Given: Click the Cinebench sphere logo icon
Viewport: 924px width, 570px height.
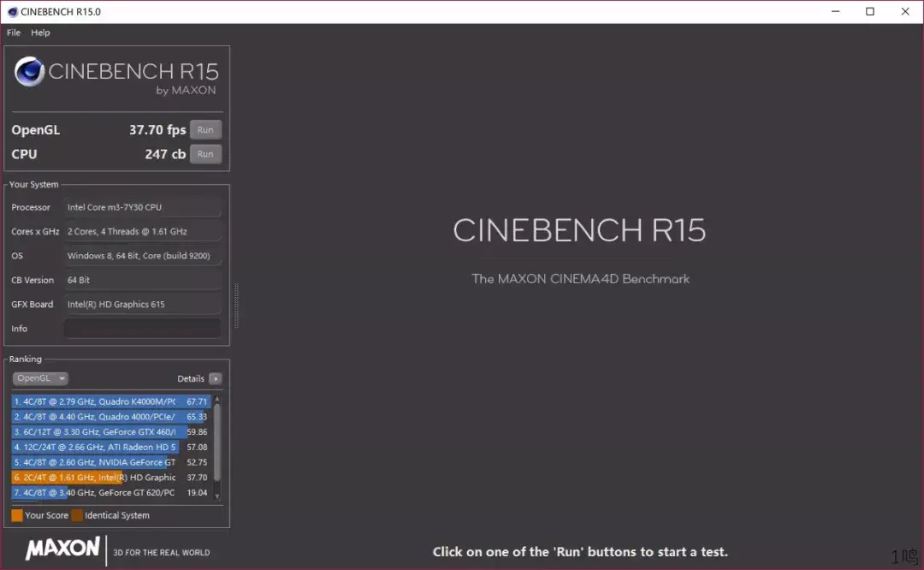Looking at the screenshot, I should [x=29, y=71].
